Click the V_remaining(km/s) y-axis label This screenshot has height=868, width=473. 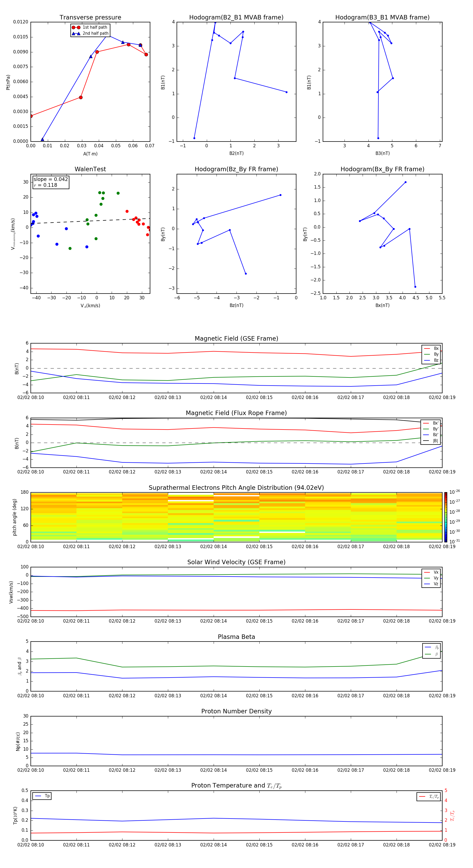coord(13,234)
